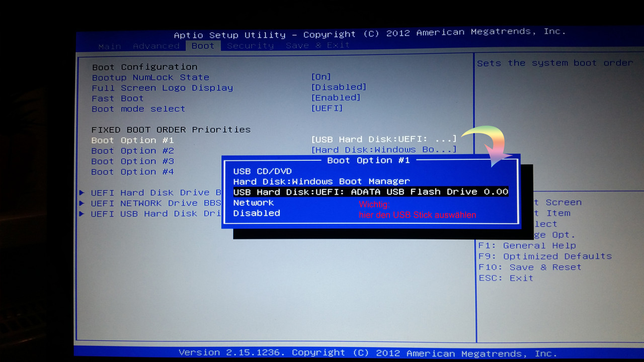The image size is (644, 362).
Task: Pick Network in the Boot Option #1 popup
Action: click(254, 203)
